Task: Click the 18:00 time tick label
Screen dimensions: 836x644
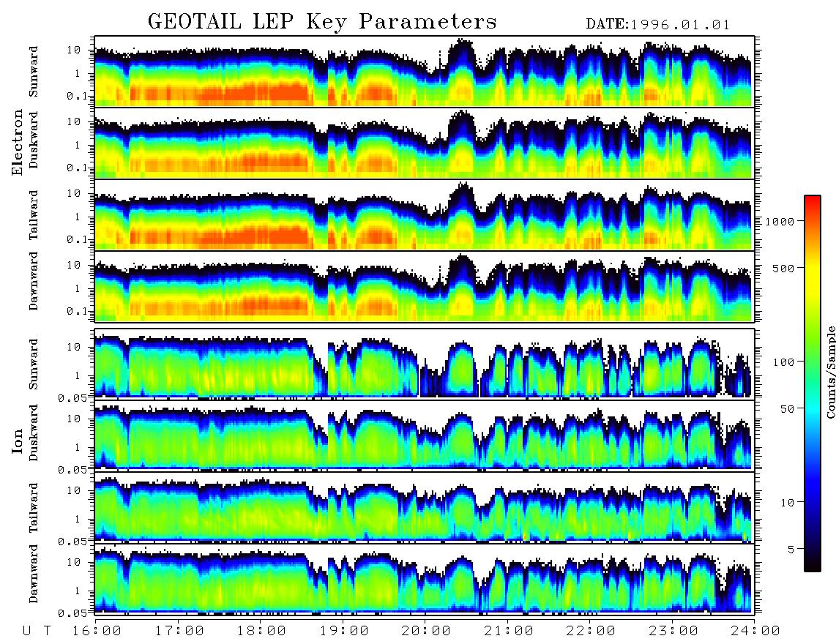Action: click(262, 631)
